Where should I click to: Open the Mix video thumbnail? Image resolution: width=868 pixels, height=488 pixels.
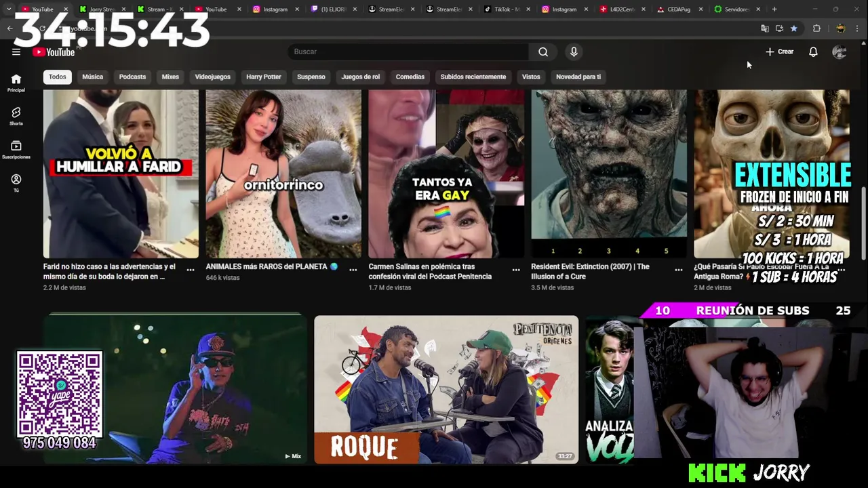pos(175,390)
